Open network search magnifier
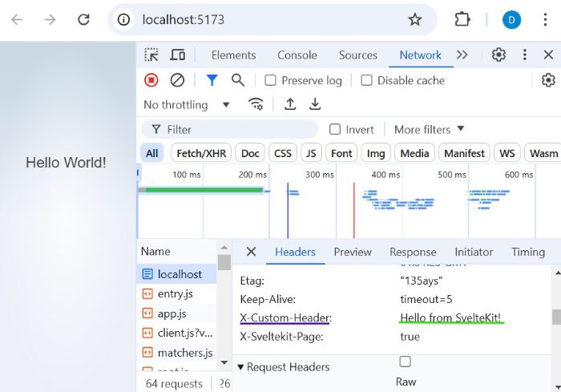Viewport: 561px width, 392px height. click(x=238, y=80)
